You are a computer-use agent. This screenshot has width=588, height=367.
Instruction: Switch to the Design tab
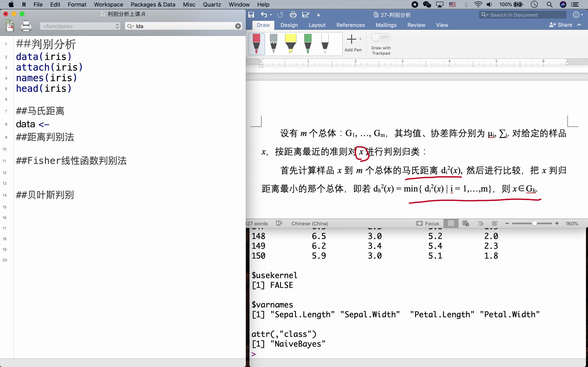coord(289,25)
